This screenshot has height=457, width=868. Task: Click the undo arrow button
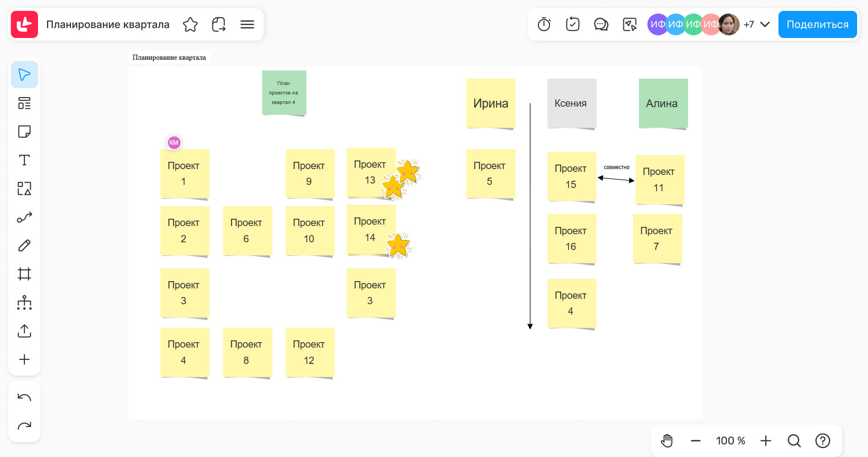click(x=24, y=397)
